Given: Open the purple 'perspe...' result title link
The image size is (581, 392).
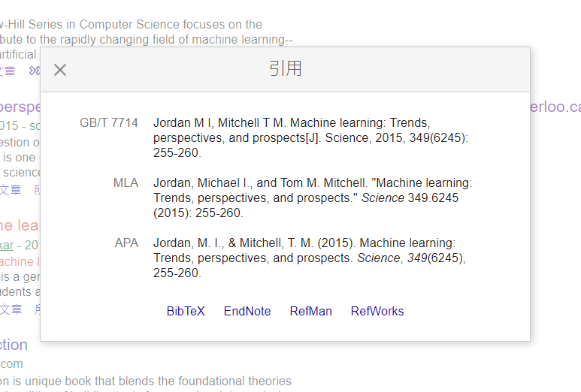Looking at the screenshot, I should (x=20, y=107).
